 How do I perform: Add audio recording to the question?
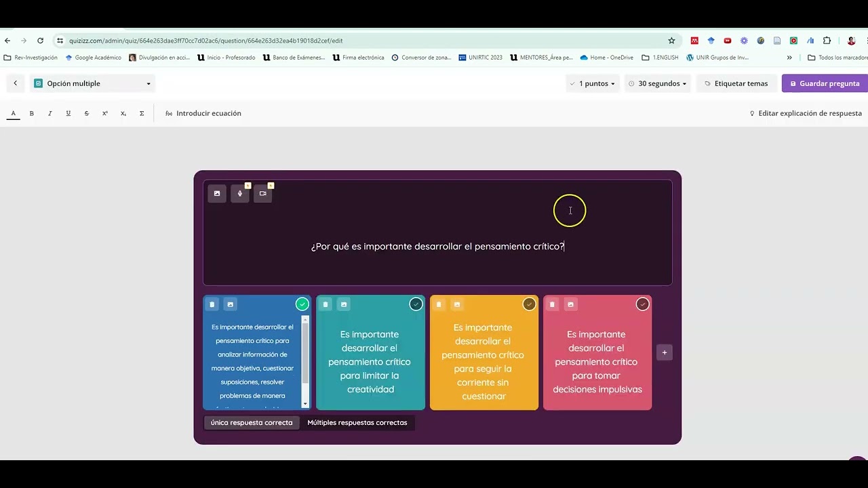click(x=239, y=193)
